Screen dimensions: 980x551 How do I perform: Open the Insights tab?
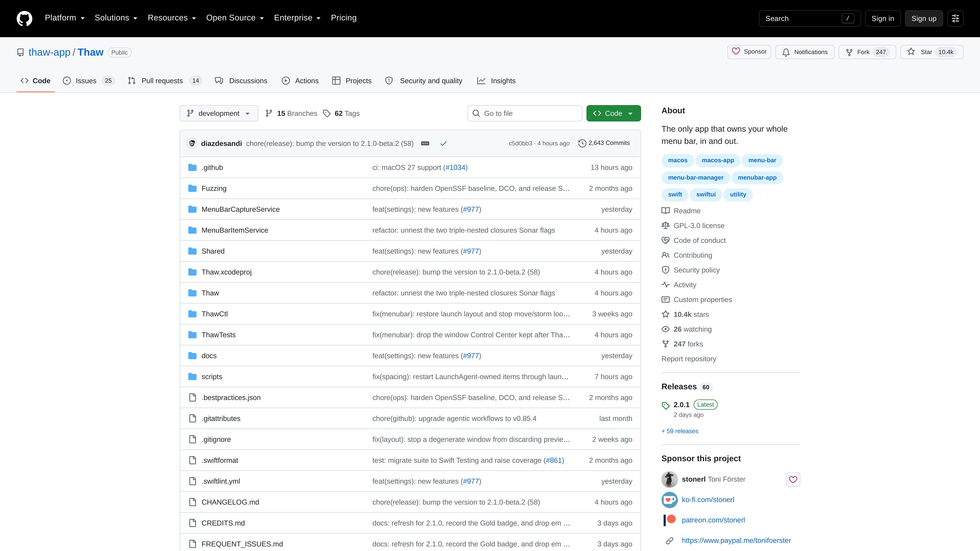[x=496, y=81]
